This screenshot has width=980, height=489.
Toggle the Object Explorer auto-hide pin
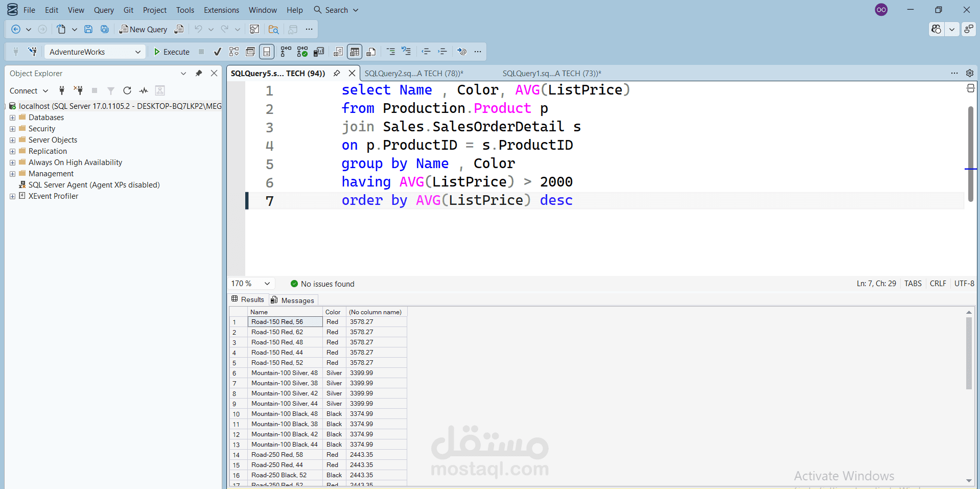click(x=199, y=74)
